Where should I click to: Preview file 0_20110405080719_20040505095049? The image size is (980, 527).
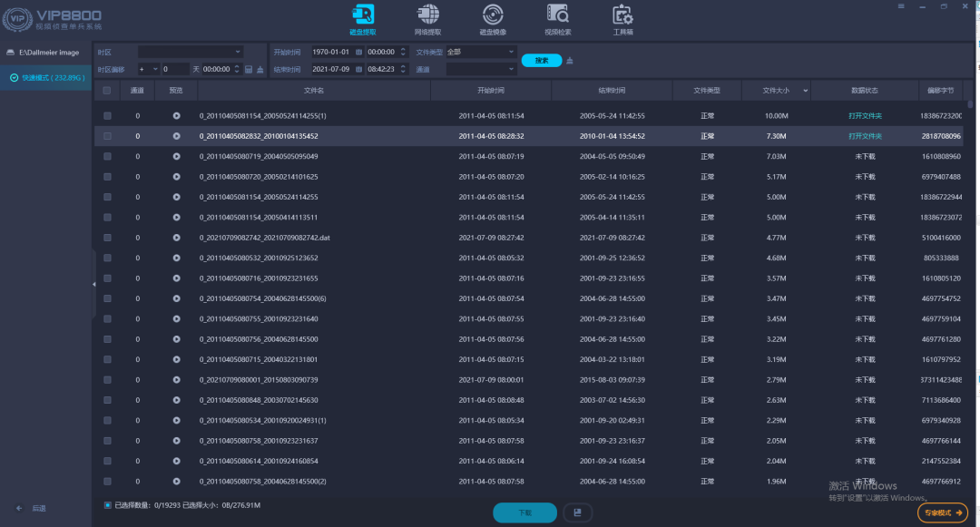tap(176, 156)
